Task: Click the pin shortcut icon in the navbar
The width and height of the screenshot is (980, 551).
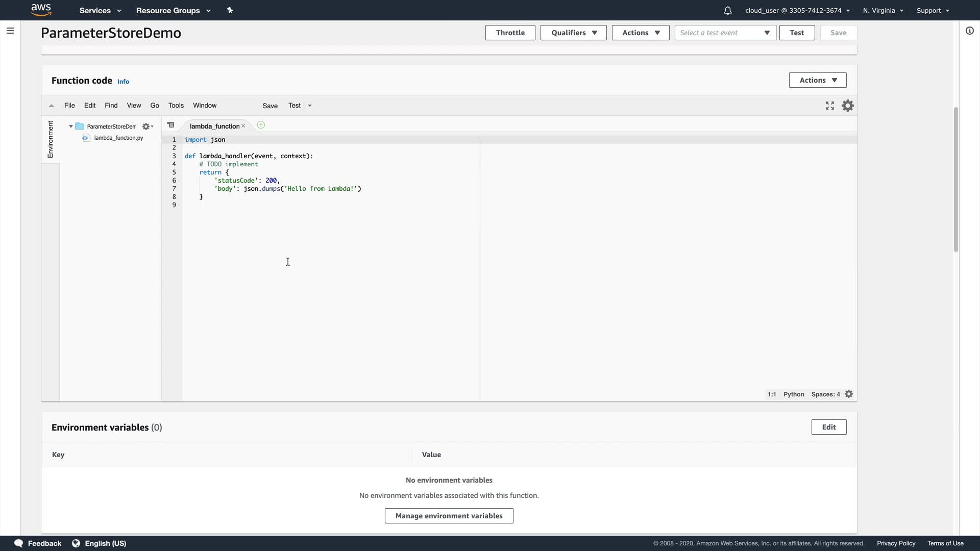Action: (x=230, y=10)
